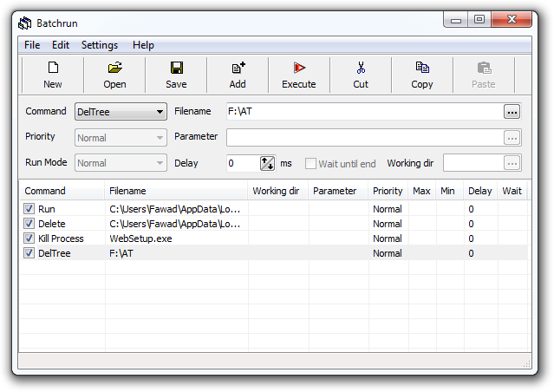
Task: Click the Run row file path
Action: [175, 209]
